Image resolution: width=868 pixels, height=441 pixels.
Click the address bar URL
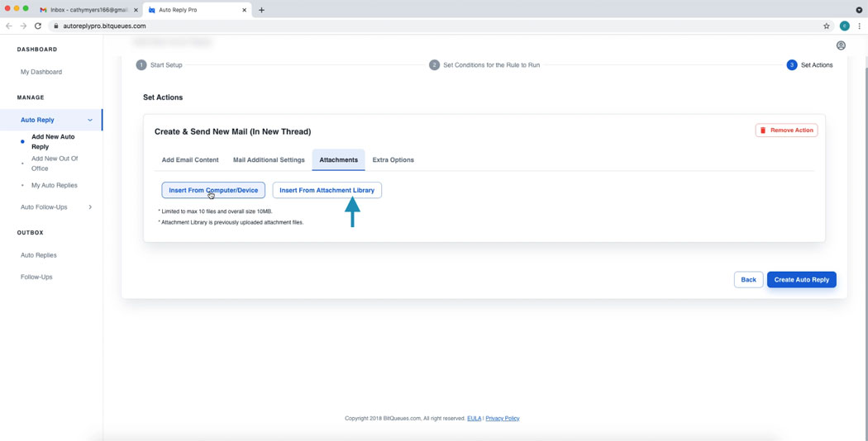[x=105, y=26]
